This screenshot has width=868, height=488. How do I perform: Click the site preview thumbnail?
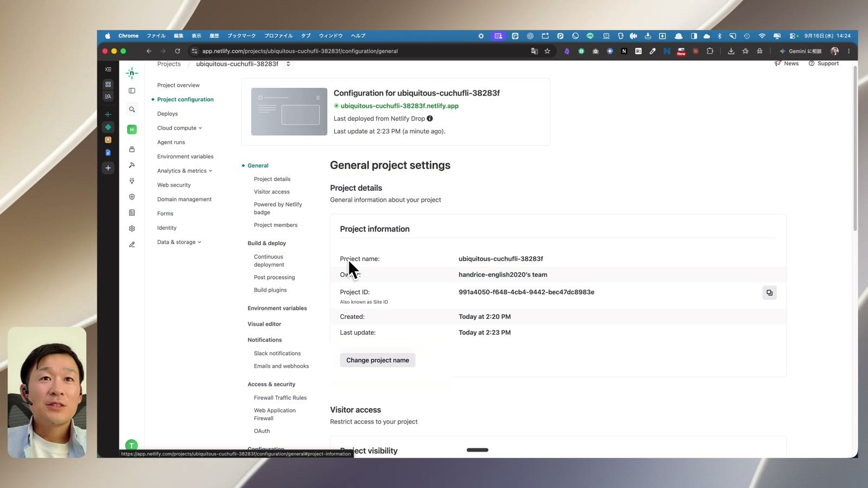click(289, 112)
